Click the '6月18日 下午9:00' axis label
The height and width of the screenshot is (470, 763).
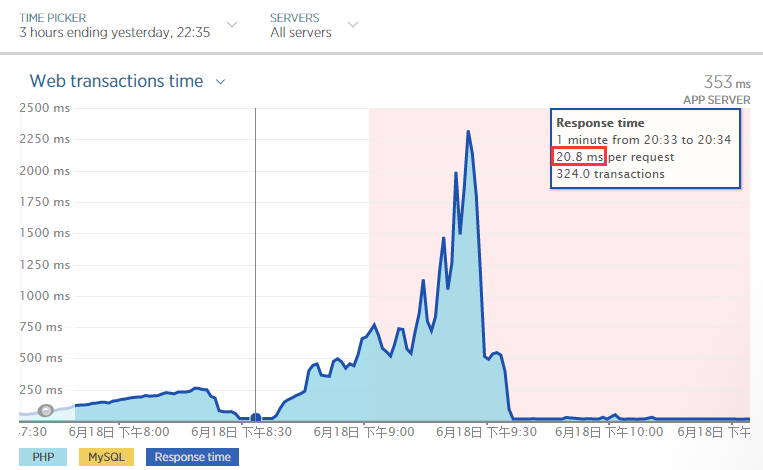click(x=363, y=432)
